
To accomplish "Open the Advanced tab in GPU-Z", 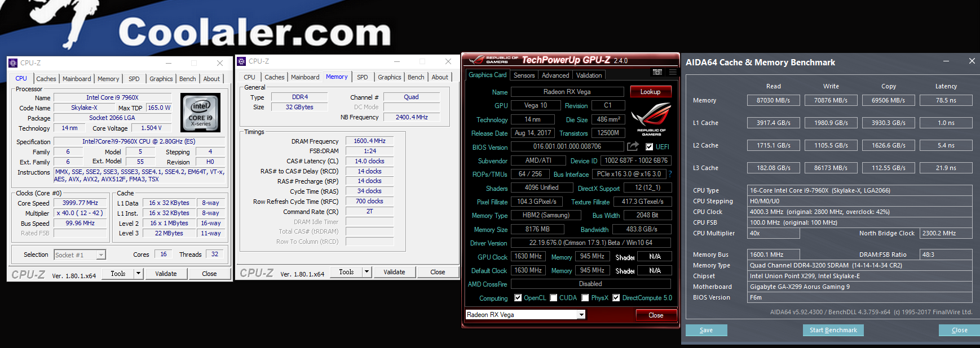I will (x=555, y=75).
